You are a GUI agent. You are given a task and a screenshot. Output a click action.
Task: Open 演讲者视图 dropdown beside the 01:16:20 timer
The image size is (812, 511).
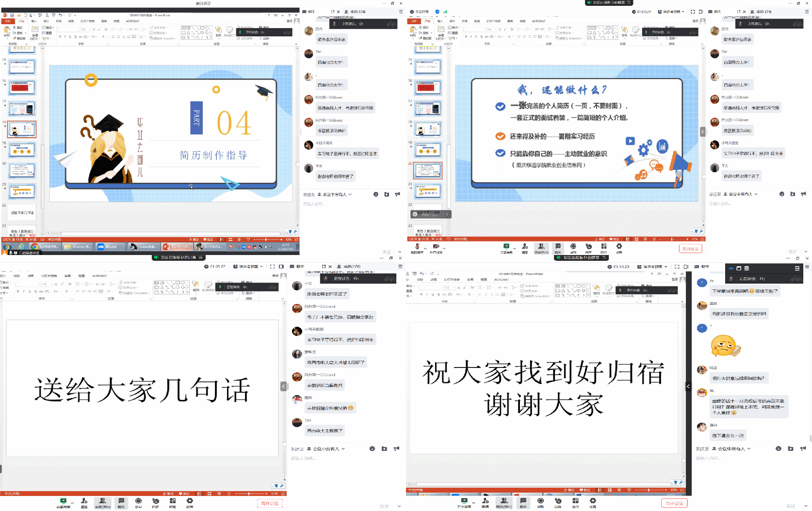653,267
